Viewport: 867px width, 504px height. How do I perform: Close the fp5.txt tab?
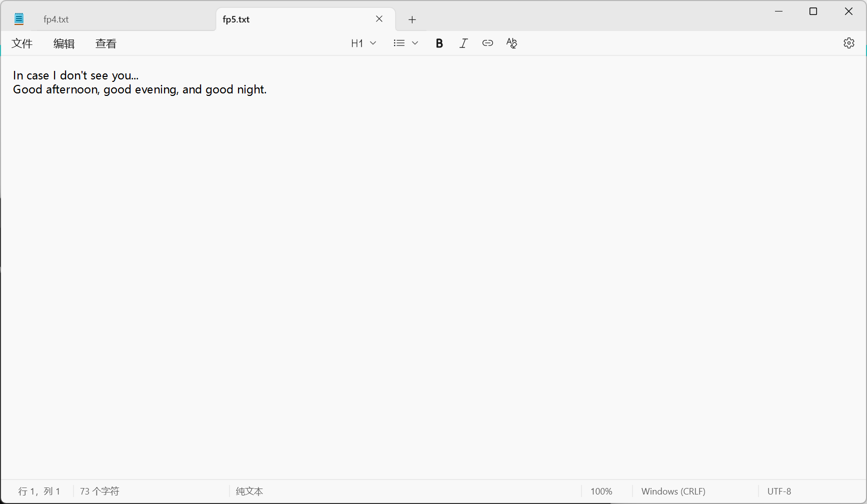click(x=379, y=19)
